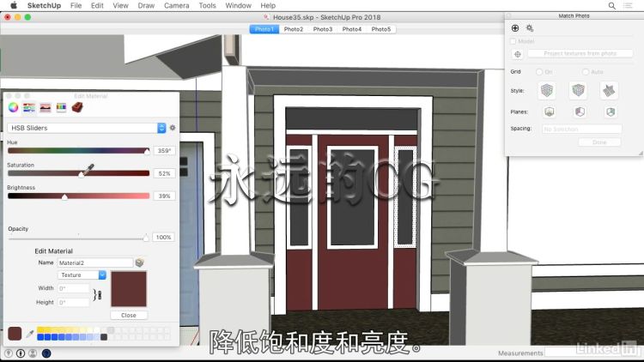Open the HSB Sliders mode dropdown
644x362 pixels.
point(86,128)
